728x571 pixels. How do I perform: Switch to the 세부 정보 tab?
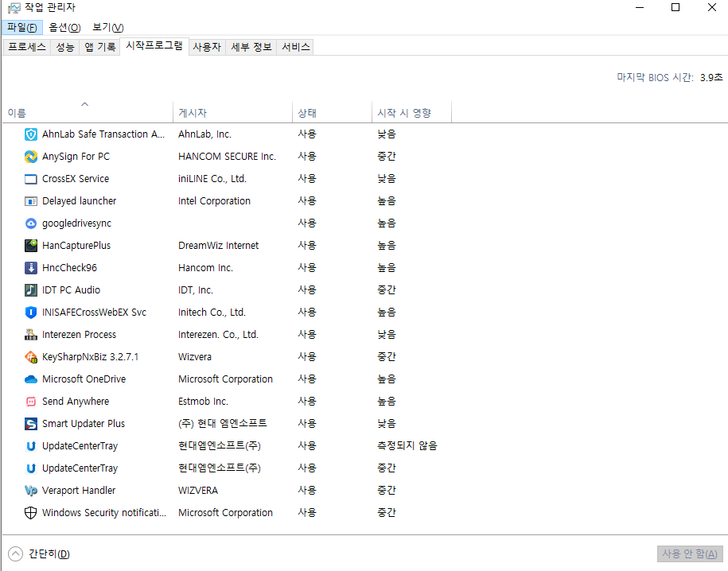tap(251, 47)
